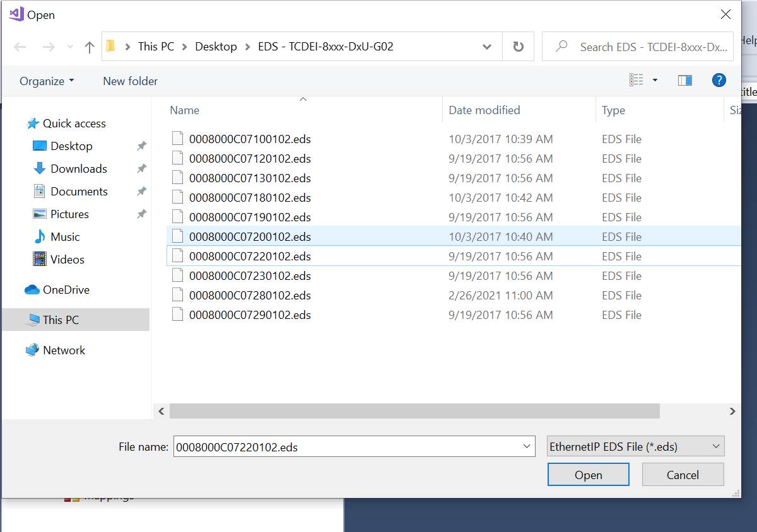Screen dimensions: 757x532
Task: Click the scroll right arrow
Action: [732, 411]
